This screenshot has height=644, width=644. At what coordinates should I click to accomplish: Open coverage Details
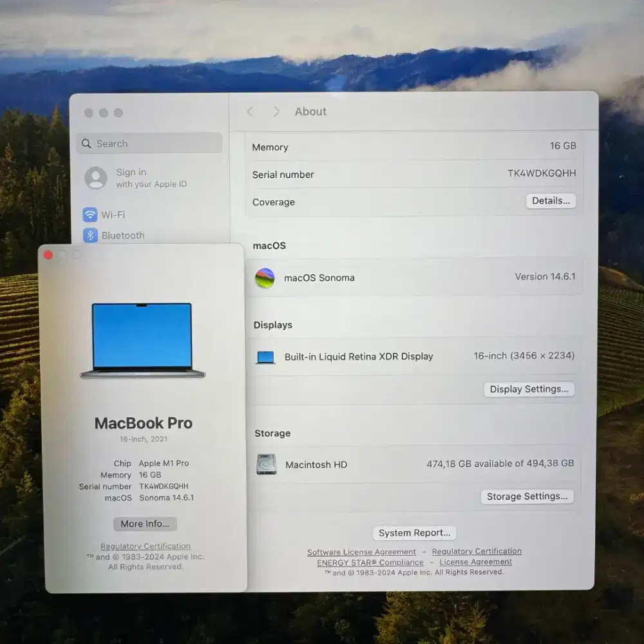click(x=551, y=200)
